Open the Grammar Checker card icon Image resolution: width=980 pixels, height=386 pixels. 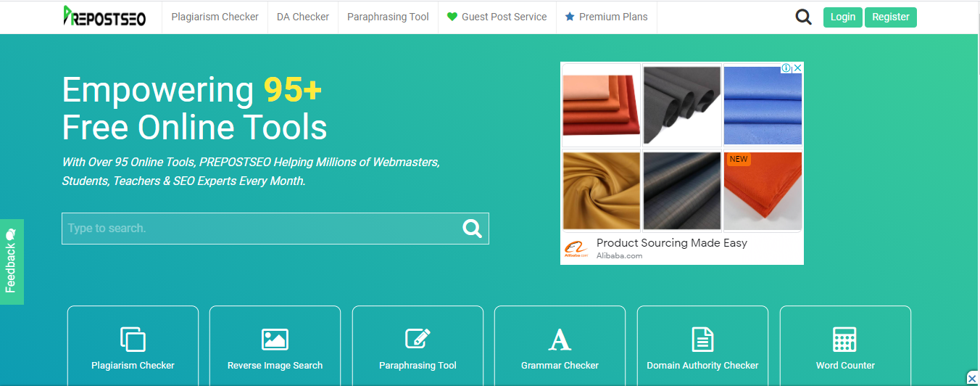[x=560, y=340]
